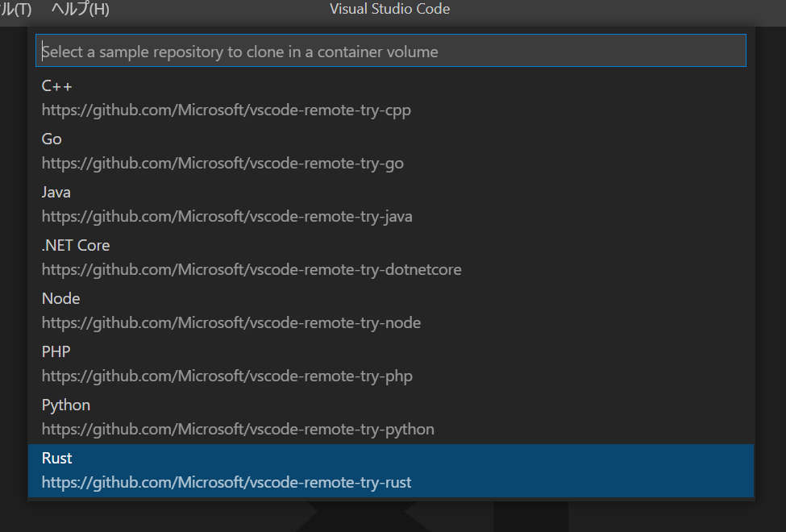Click the vscode-remote-try-php URL
The width and height of the screenshot is (786, 532).
click(x=227, y=376)
